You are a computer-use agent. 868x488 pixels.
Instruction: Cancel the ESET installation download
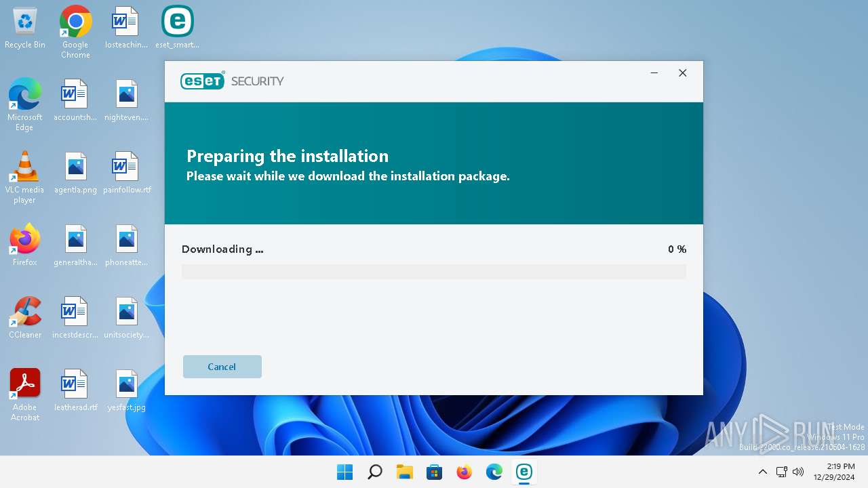[222, 367]
